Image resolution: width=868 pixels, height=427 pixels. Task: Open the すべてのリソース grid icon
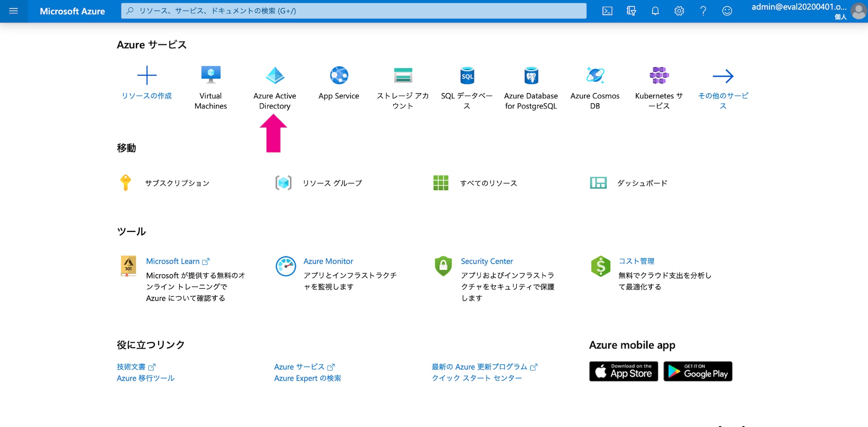441,183
